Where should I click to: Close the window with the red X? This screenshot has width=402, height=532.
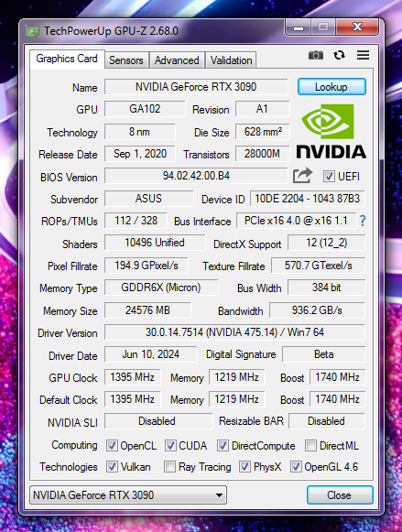pos(357,27)
